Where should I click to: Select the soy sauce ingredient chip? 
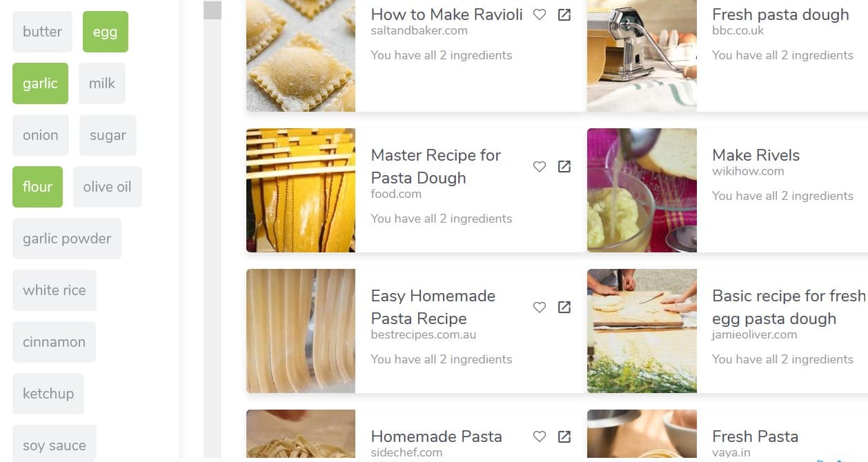(x=55, y=445)
